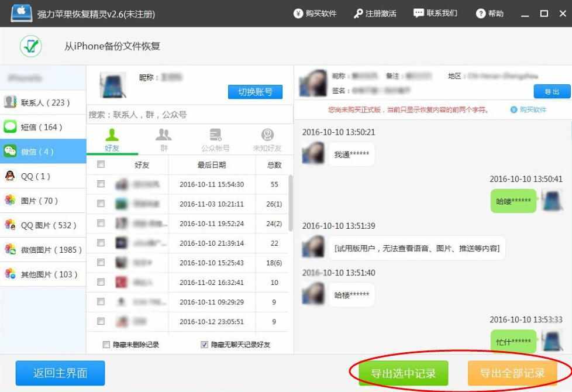Image resolution: width=572 pixels, height=392 pixels.
Task: Select 微信 (4) in sidebar
Action: 43,151
